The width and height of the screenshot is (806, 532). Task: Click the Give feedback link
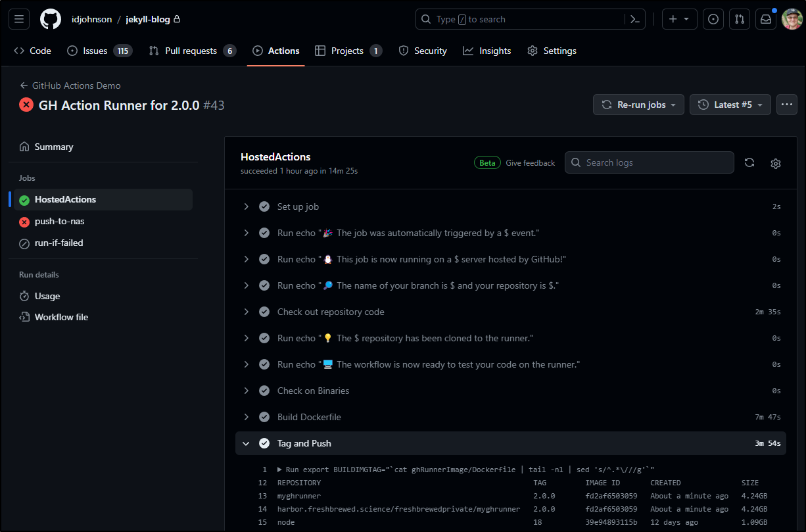click(531, 163)
